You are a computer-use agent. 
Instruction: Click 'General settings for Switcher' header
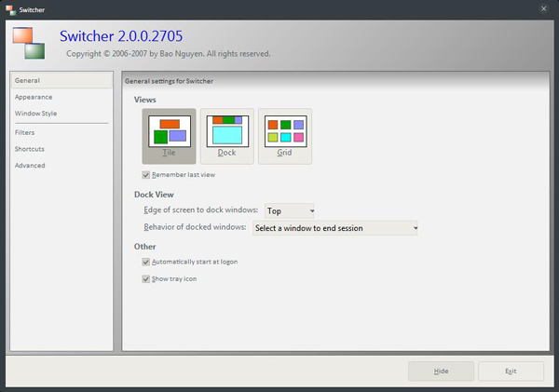coord(169,81)
